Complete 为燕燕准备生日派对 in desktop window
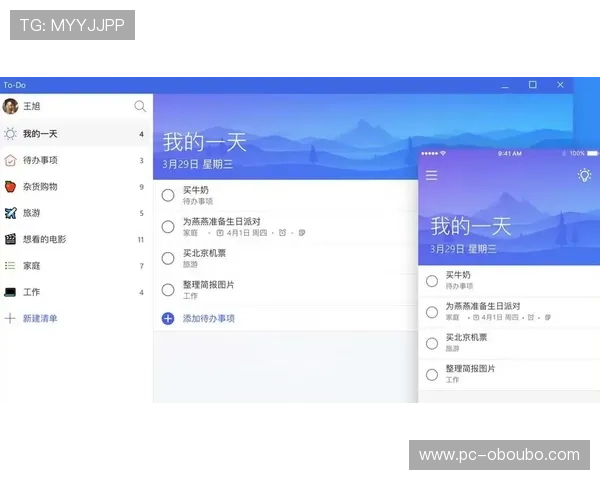 (168, 227)
